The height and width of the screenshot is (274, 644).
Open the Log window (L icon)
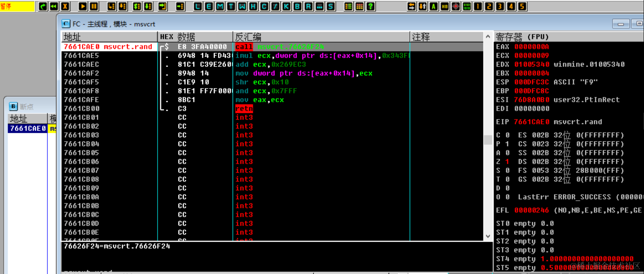point(198,6)
